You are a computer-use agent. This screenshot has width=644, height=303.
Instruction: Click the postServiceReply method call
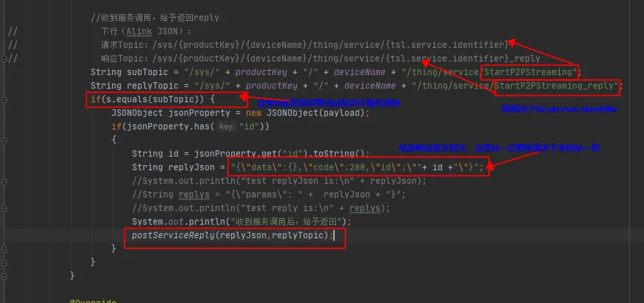tap(173, 235)
